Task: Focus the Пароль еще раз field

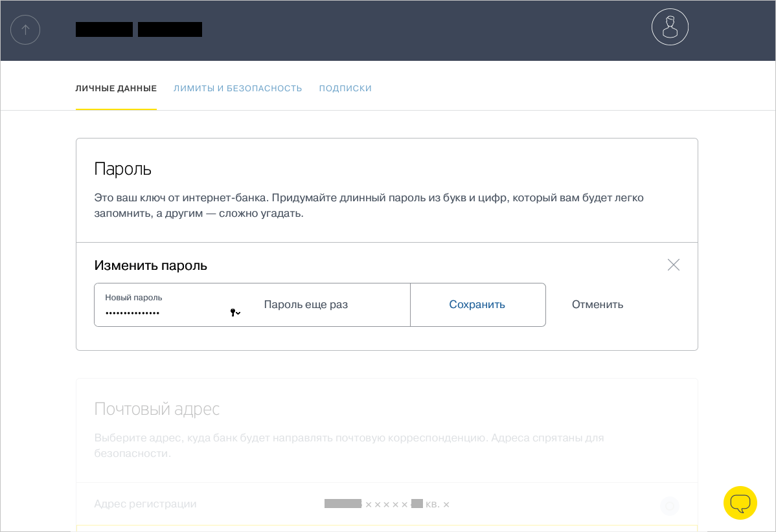Action: 331,305
